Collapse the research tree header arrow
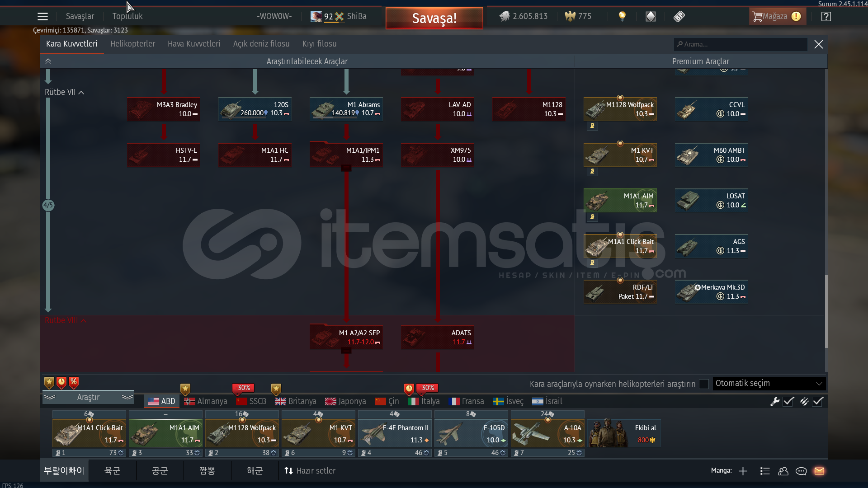The height and width of the screenshot is (488, 868). (48, 61)
